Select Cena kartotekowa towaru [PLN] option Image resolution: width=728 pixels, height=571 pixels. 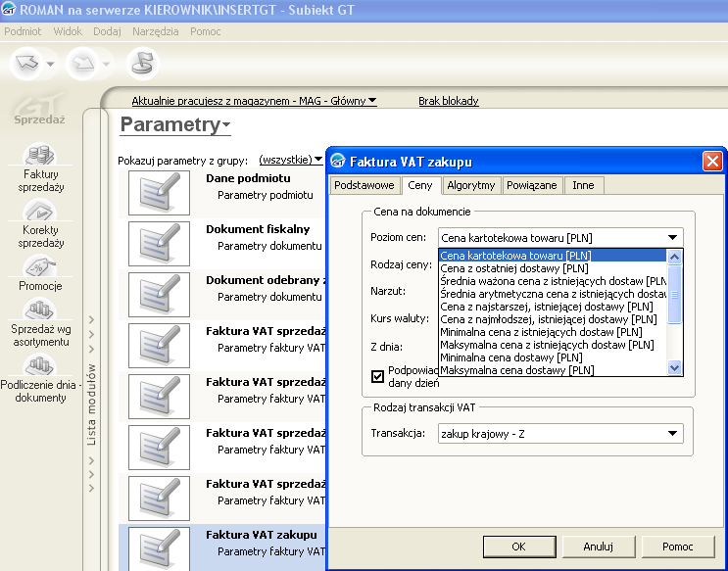[x=553, y=256]
